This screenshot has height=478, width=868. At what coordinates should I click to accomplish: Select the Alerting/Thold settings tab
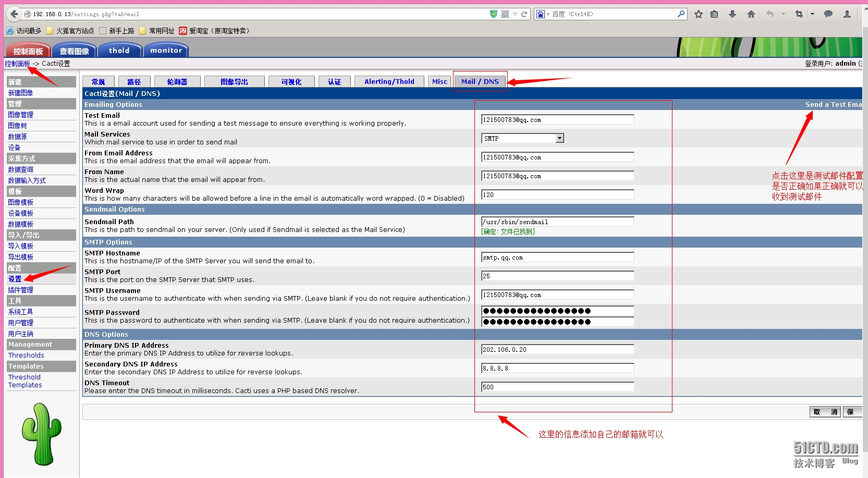[x=389, y=82]
